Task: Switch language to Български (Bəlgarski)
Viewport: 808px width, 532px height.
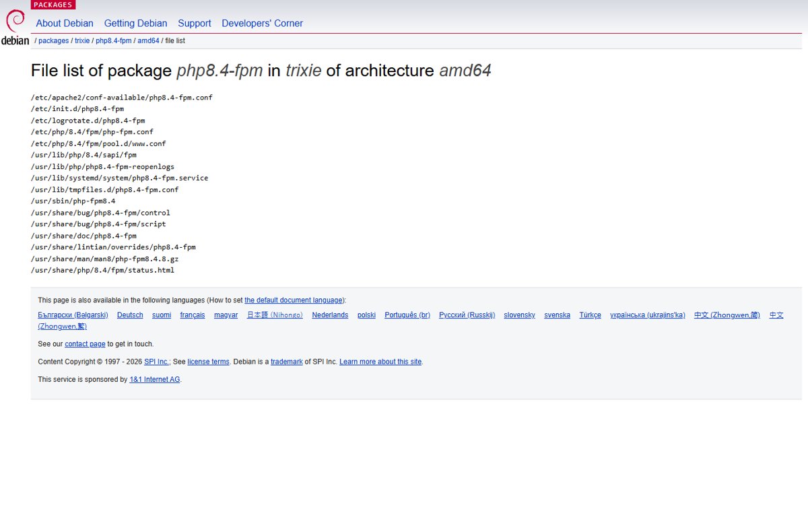Action: (x=73, y=315)
